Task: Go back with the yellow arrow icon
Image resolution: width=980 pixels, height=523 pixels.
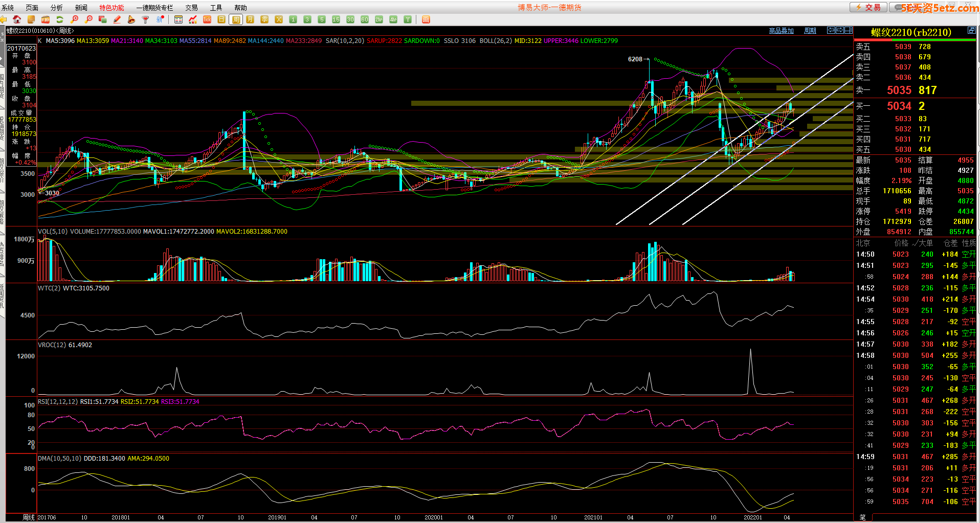Action: click(x=3, y=19)
